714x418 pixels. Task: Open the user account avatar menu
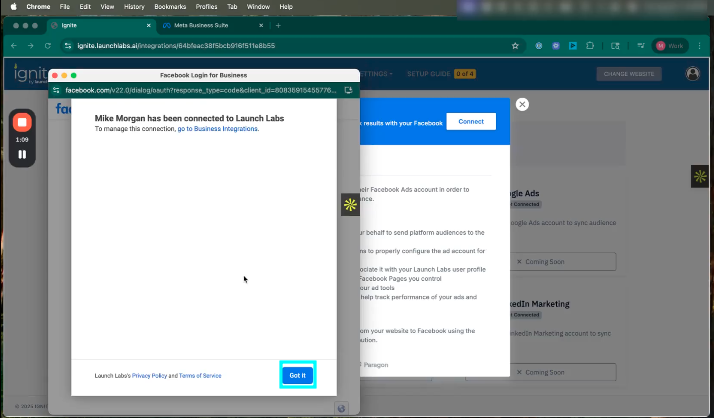[x=692, y=73]
